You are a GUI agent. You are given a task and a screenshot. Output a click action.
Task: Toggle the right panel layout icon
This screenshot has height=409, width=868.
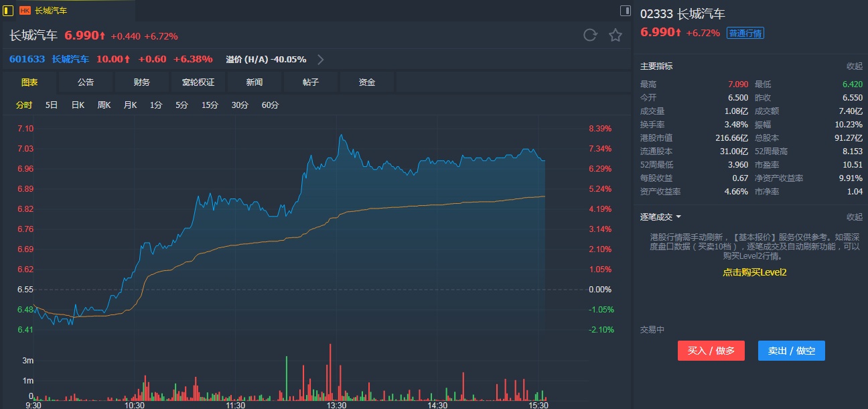[x=625, y=10]
